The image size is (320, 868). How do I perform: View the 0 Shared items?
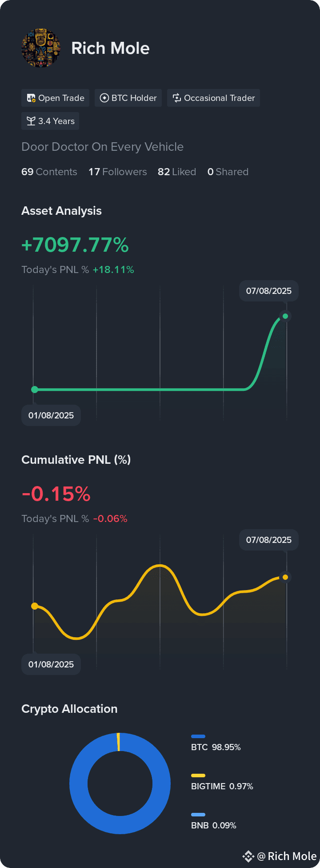[x=228, y=172]
